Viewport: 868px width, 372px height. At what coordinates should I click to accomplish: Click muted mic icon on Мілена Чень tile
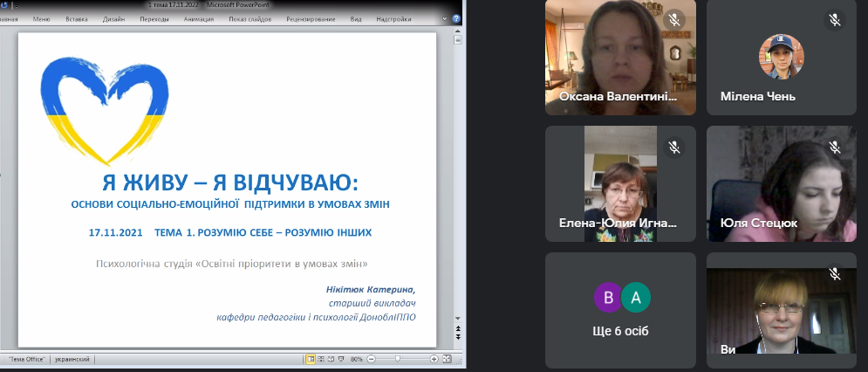[835, 20]
